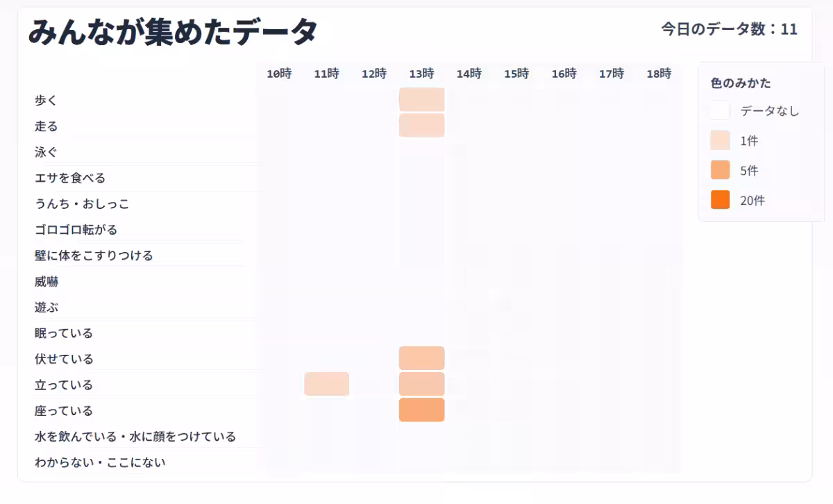Select the 遊ぶ behavior label

click(x=45, y=306)
